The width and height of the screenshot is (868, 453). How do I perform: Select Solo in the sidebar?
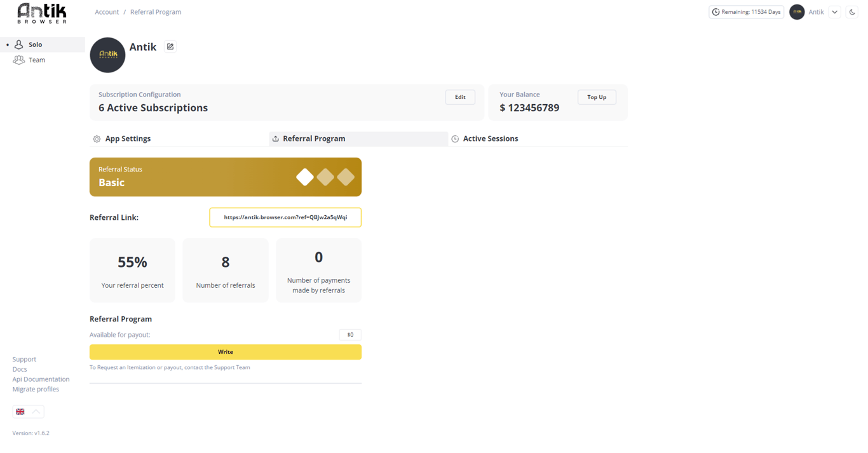pos(43,44)
